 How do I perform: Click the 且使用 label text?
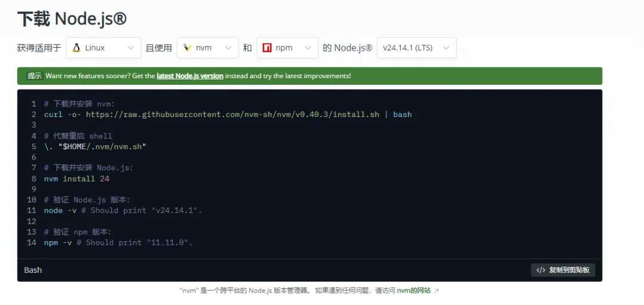(159, 48)
